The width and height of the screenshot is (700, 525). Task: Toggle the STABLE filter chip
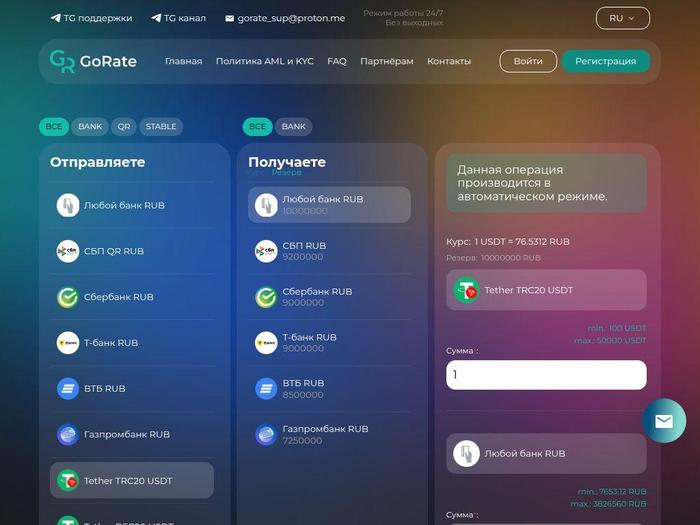[x=161, y=127]
